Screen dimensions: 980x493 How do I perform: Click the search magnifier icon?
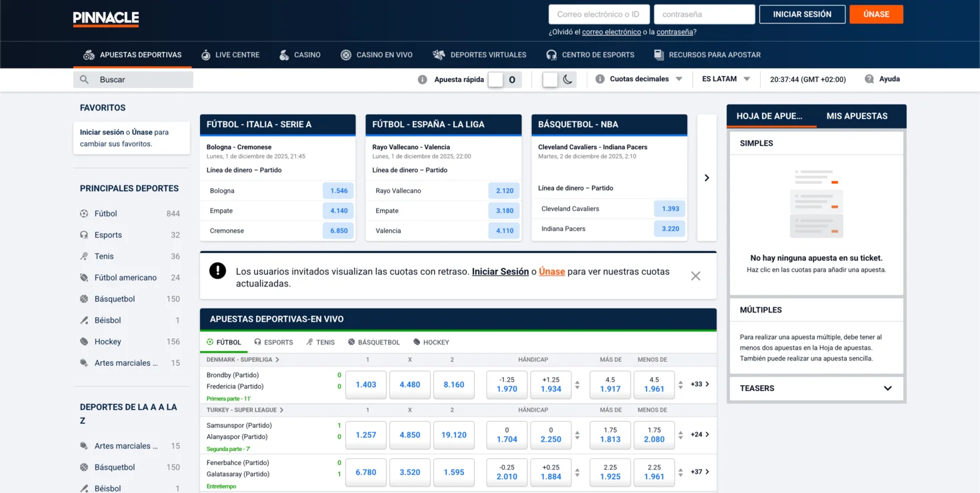pos(84,79)
